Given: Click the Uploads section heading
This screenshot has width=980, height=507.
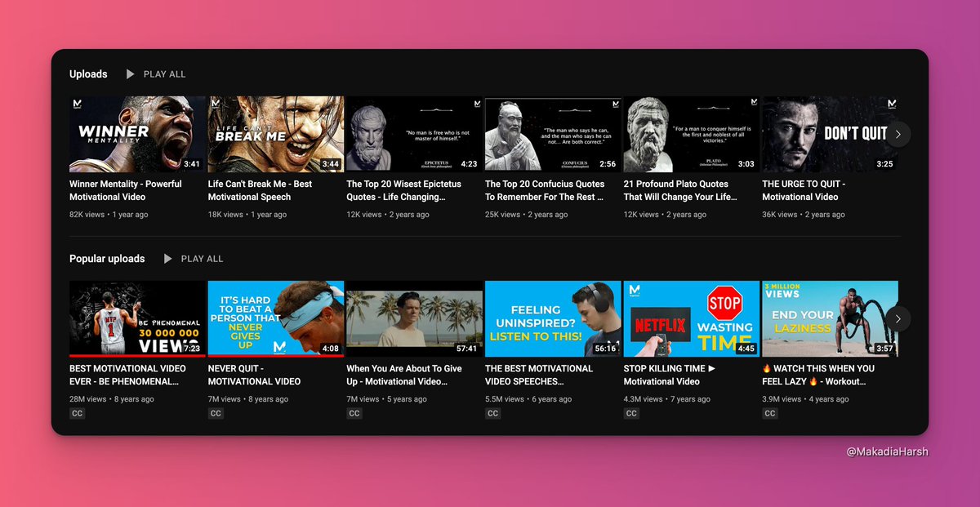Looking at the screenshot, I should pyautogui.click(x=88, y=74).
